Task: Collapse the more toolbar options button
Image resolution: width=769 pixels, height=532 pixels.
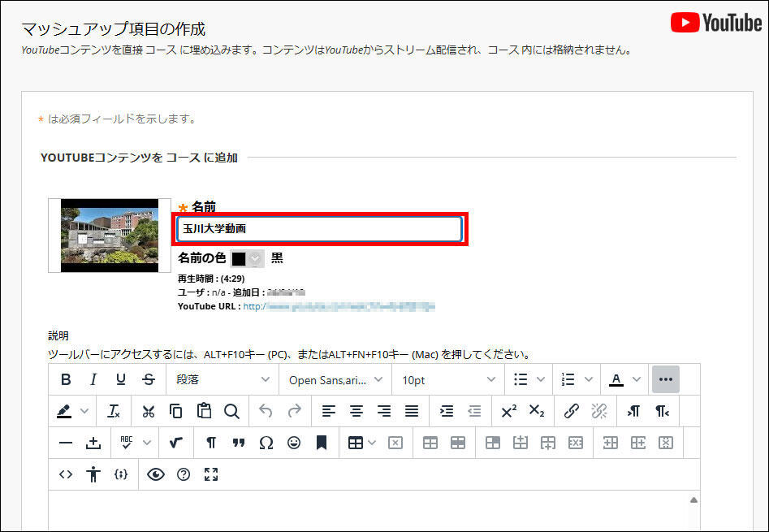Action: point(666,379)
